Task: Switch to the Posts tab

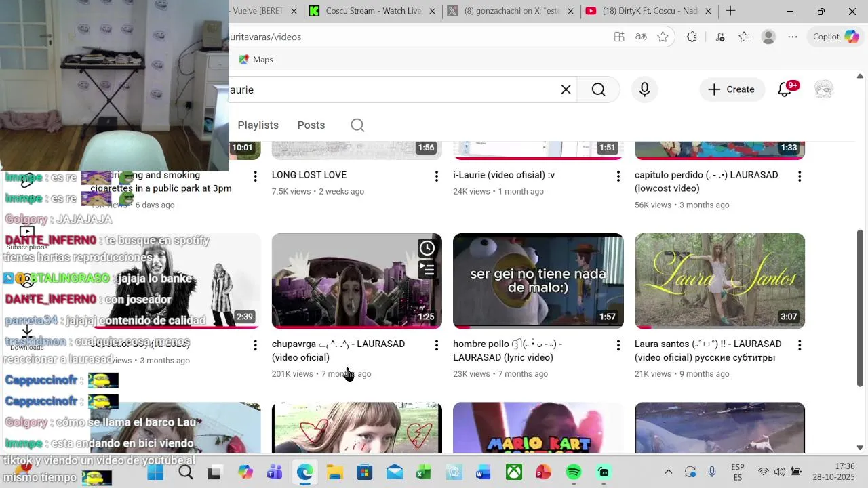Action: [311, 125]
